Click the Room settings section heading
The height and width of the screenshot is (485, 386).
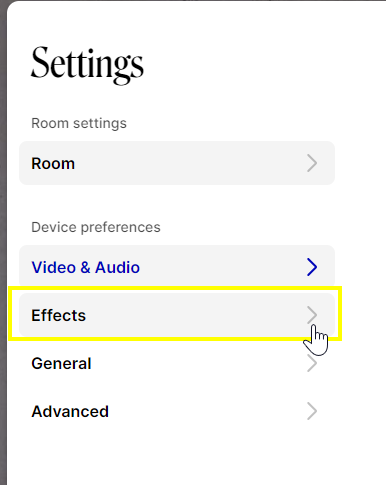79,123
